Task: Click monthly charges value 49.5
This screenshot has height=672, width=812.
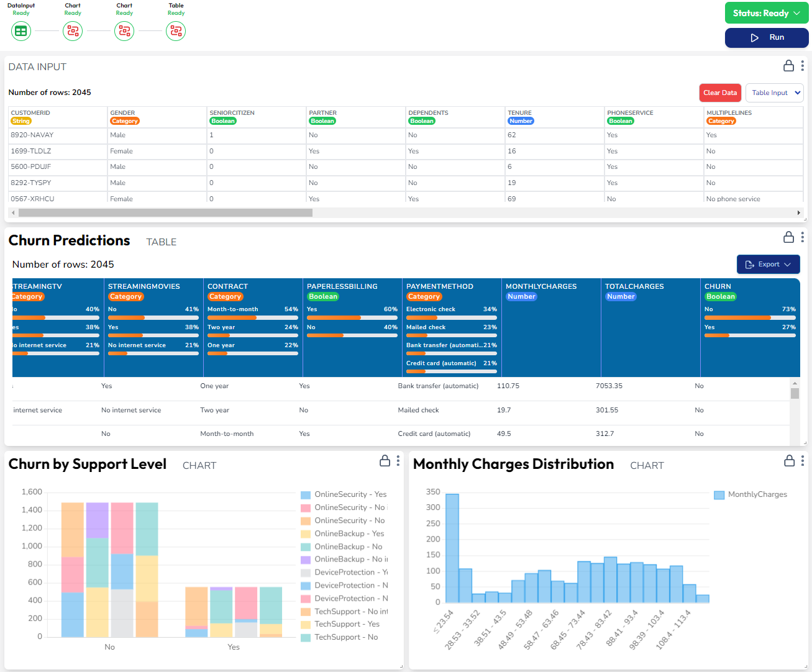Action: click(504, 434)
